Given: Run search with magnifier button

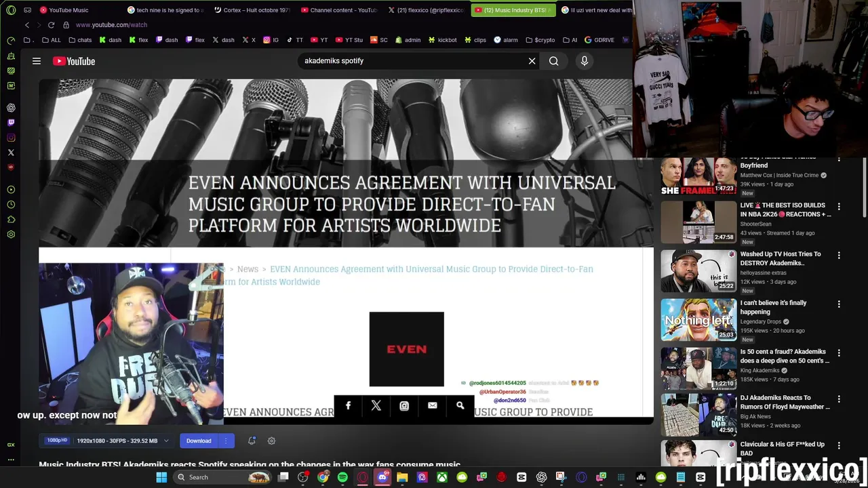Looking at the screenshot, I should [554, 61].
